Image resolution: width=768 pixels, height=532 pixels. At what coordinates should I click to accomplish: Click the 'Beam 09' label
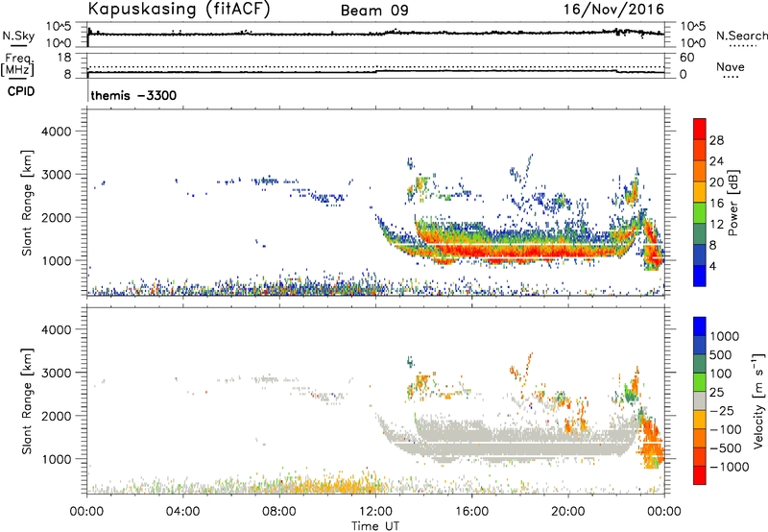click(x=374, y=11)
